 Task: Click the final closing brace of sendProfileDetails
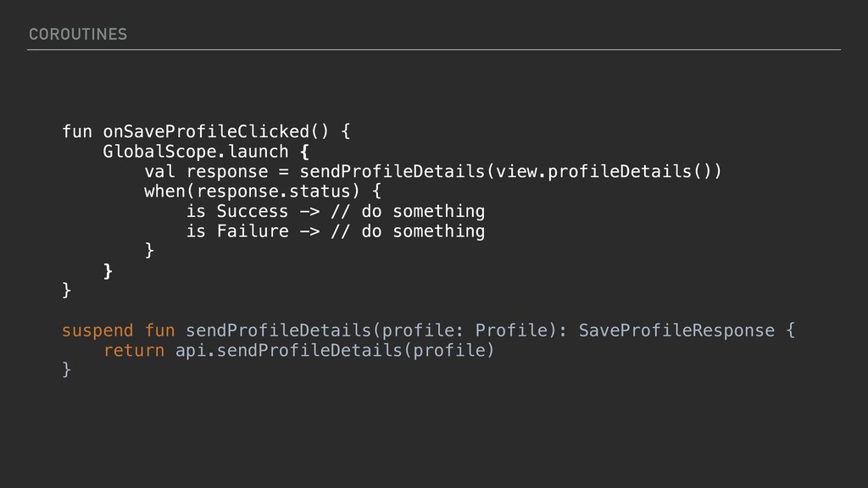coord(67,369)
